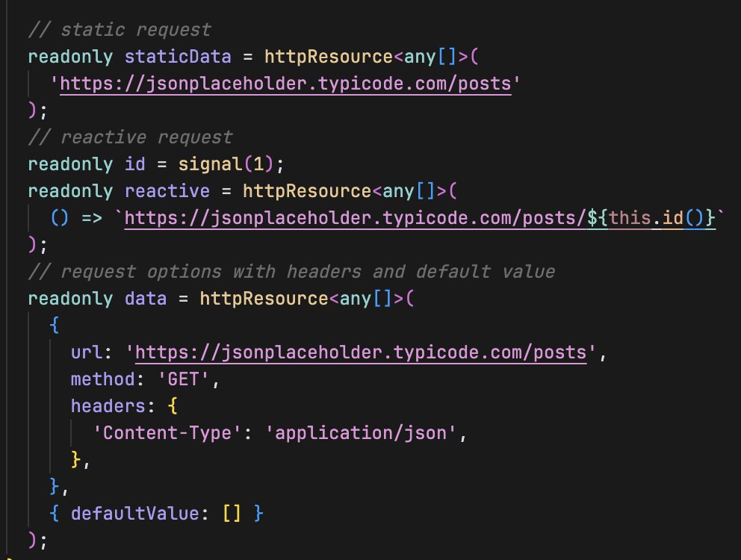Click httpResource on the data line
The height and width of the screenshot is (560, 741).
[264, 299]
